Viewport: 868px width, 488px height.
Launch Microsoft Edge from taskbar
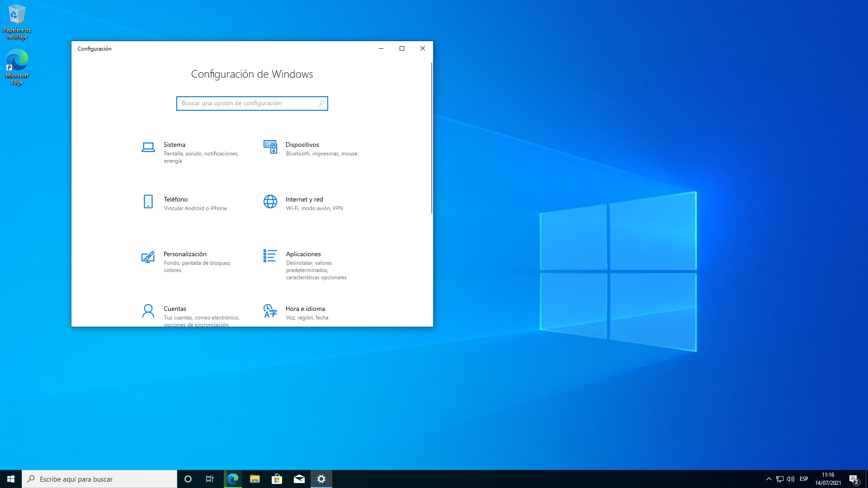[x=233, y=479]
